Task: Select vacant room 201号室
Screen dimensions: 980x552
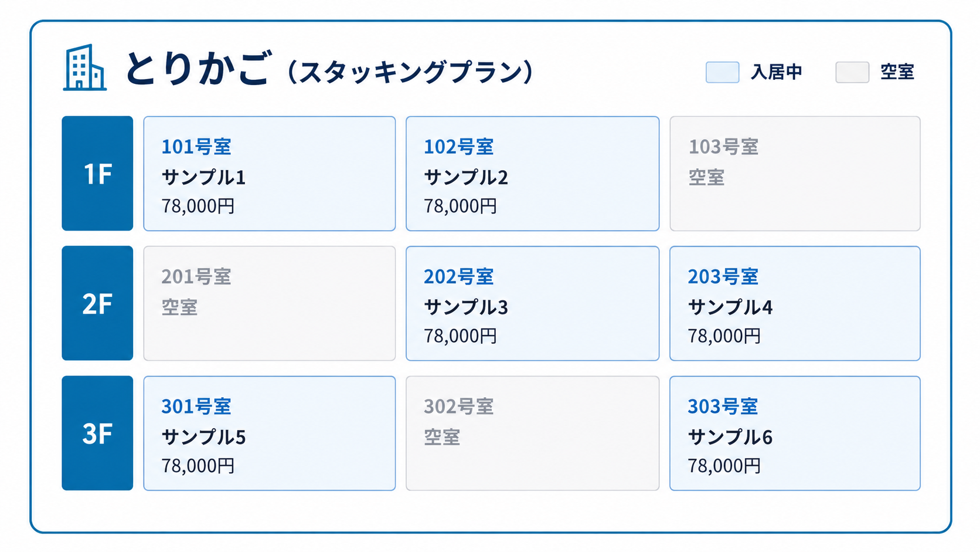Action: 270,303
